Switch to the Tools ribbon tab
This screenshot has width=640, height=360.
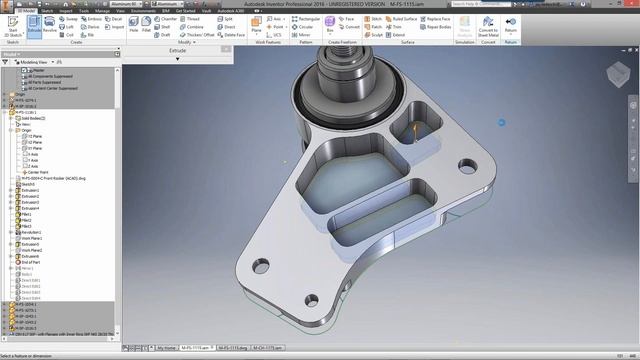(84, 11)
